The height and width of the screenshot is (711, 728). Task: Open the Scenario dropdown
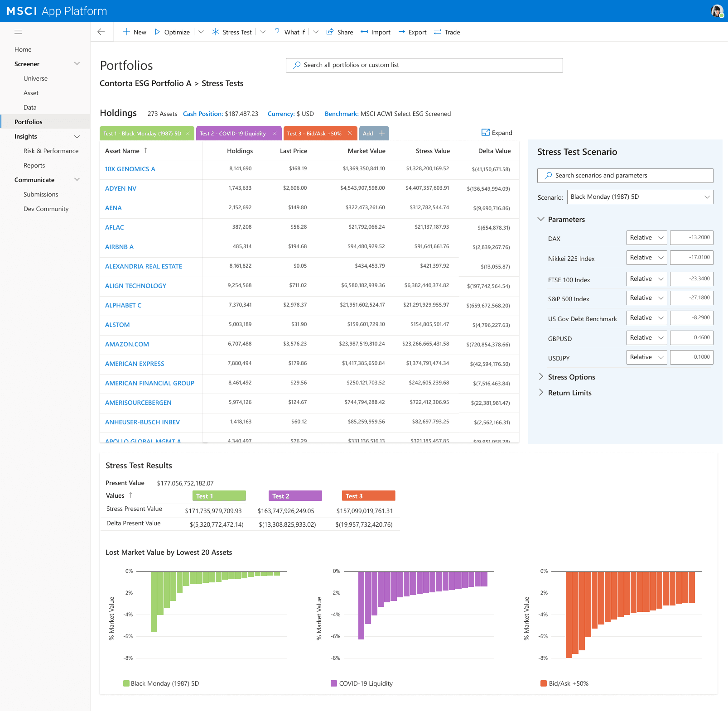(640, 197)
